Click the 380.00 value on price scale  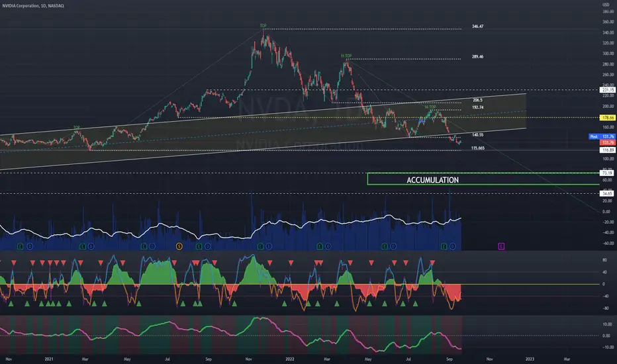(x=608, y=11)
